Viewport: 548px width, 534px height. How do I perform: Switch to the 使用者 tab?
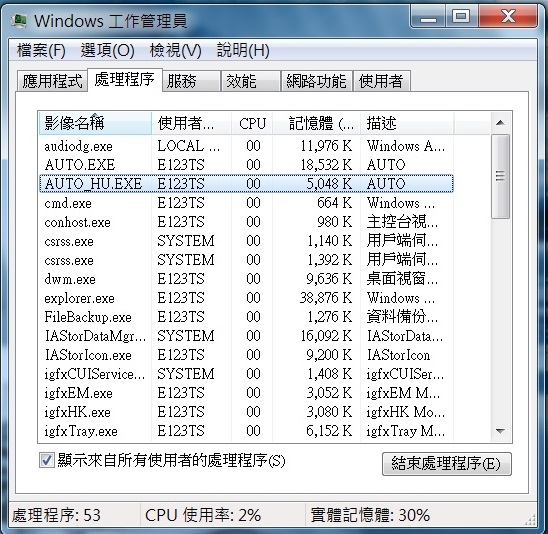pyautogui.click(x=381, y=81)
